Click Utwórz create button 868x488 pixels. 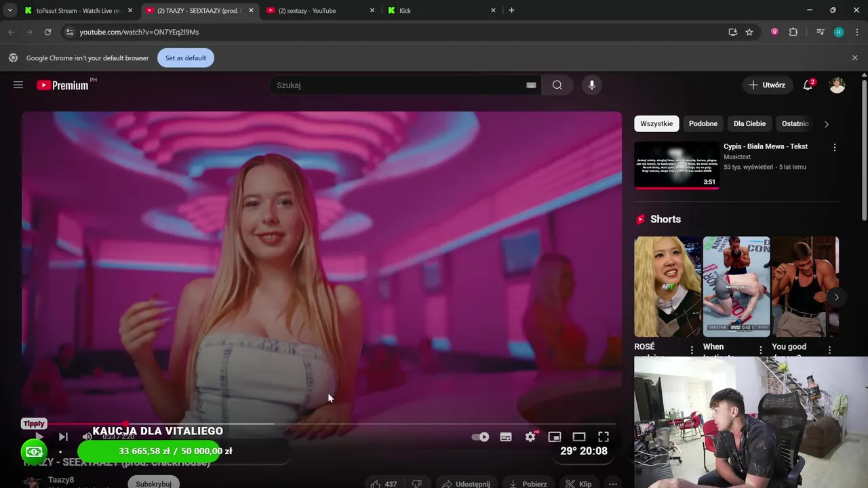click(x=767, y=85)
